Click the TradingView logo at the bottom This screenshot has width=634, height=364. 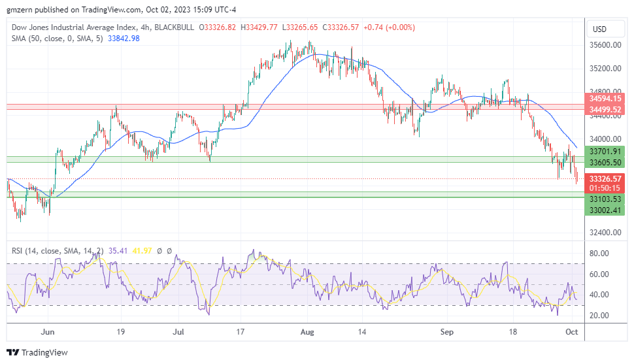tap(37, 353)
